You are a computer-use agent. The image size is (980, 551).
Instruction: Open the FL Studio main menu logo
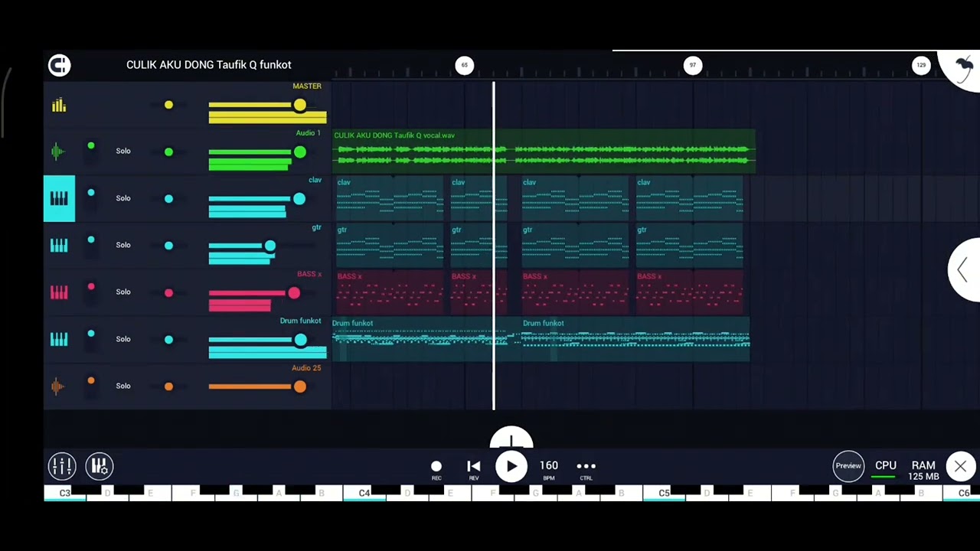click(59, 65)
